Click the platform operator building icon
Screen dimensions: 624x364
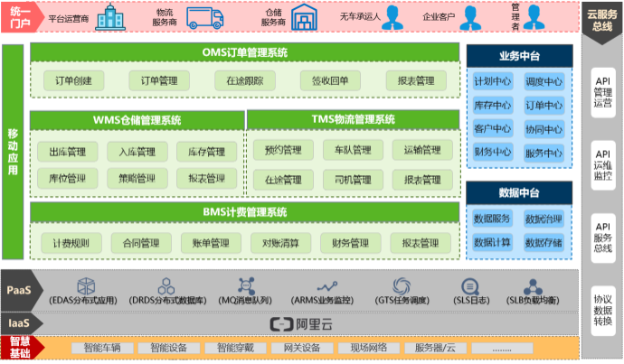[x=109, y=16]
